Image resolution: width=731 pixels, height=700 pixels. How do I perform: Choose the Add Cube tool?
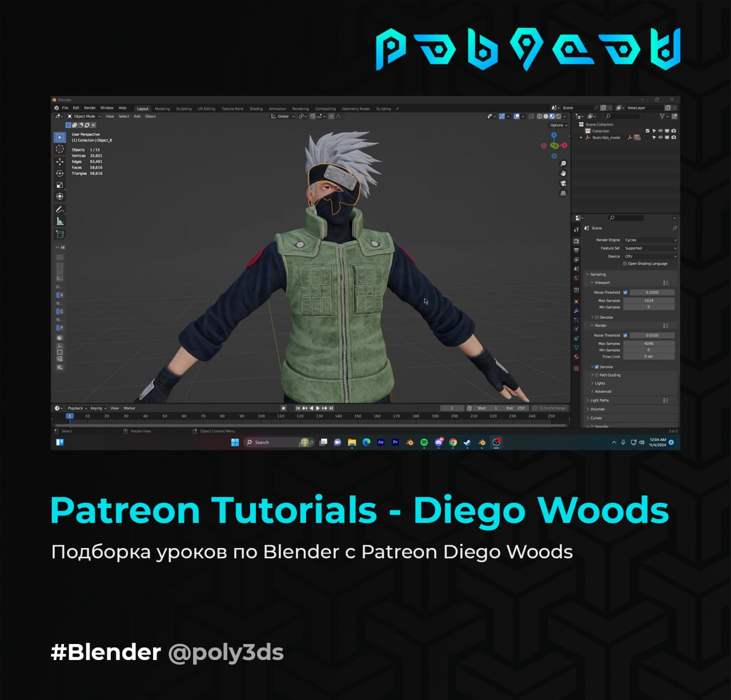click(59, 234)
